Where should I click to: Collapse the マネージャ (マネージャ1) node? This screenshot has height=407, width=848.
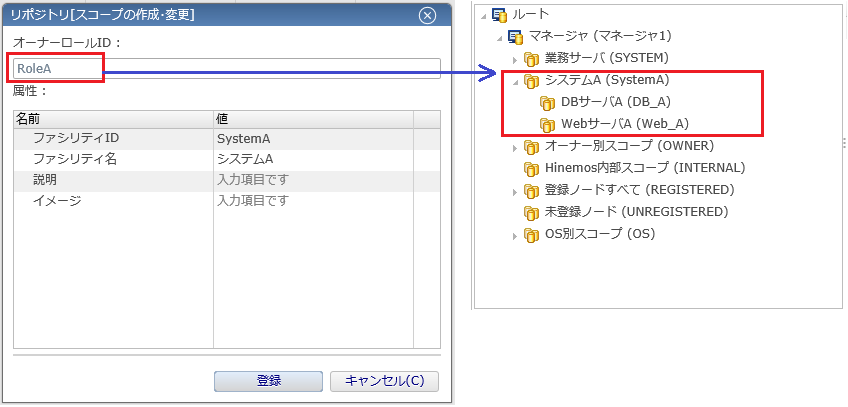(499, 38)
